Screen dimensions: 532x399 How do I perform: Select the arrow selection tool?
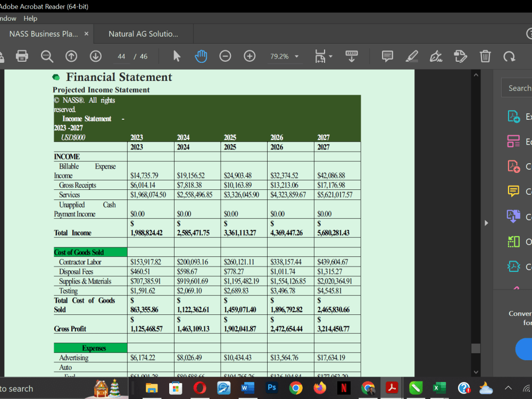coord(177,56)
